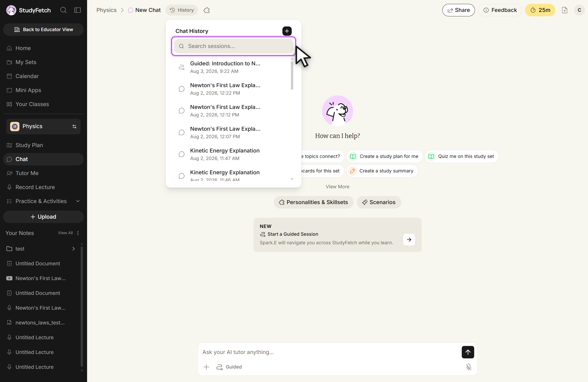Screen dimensions: 588x382
Task: Send the message with arrow button
Action: point(468,352)
